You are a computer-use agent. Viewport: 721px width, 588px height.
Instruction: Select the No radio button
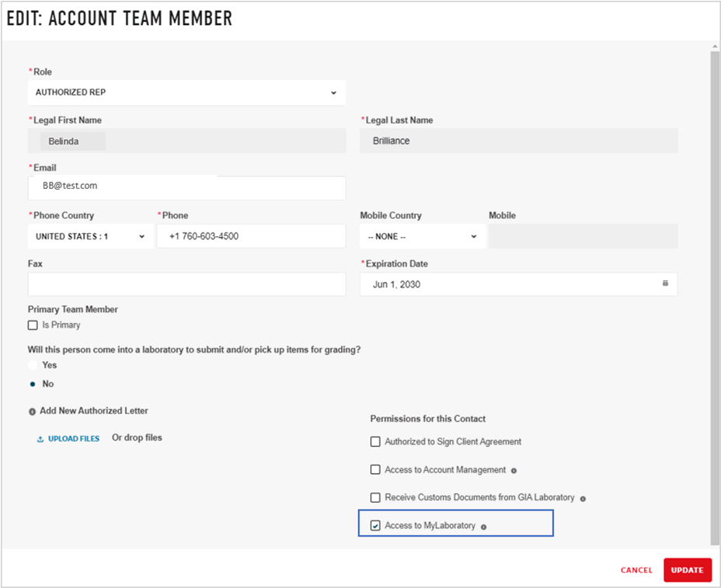pos(33,384)
